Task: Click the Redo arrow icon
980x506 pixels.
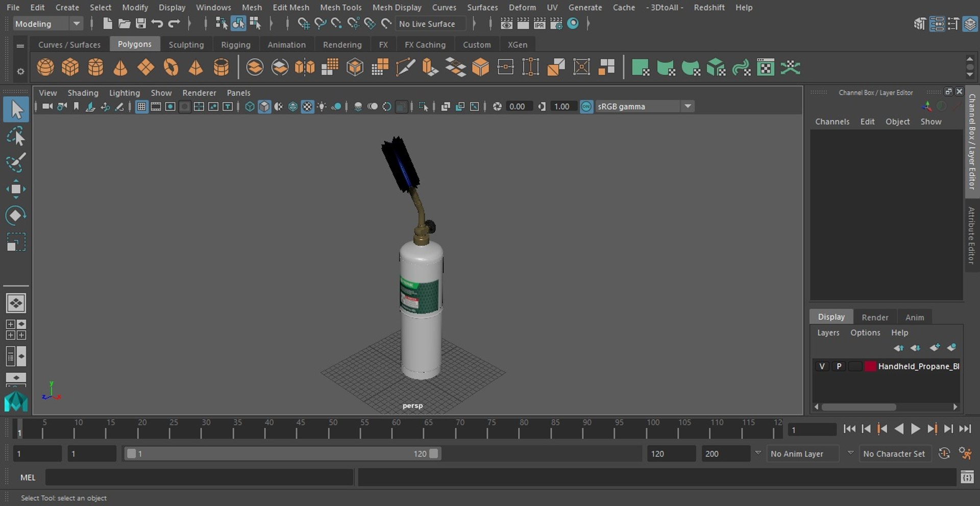Action: pos(174,23)
